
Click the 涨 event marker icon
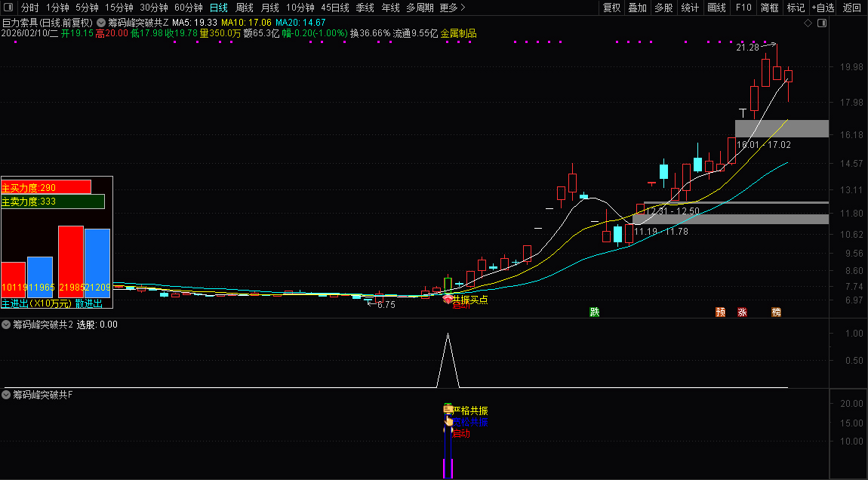point(742,312)
